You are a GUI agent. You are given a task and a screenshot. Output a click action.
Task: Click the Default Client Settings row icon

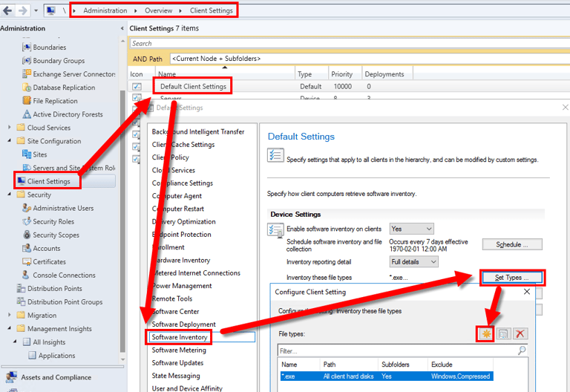[x=137, y=87]
